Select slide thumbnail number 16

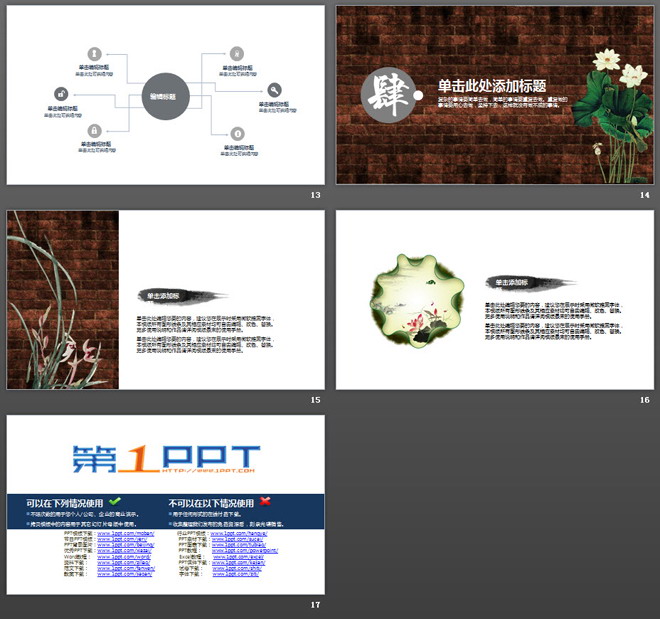[495, 300]
